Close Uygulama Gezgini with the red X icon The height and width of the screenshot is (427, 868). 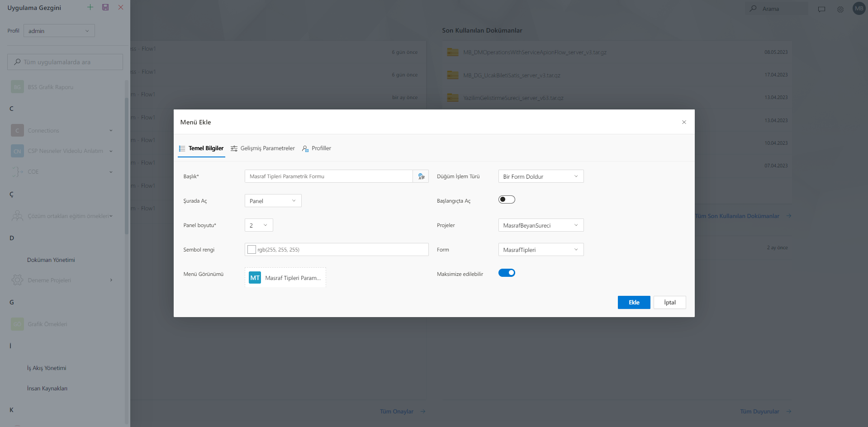pos(121,7)
